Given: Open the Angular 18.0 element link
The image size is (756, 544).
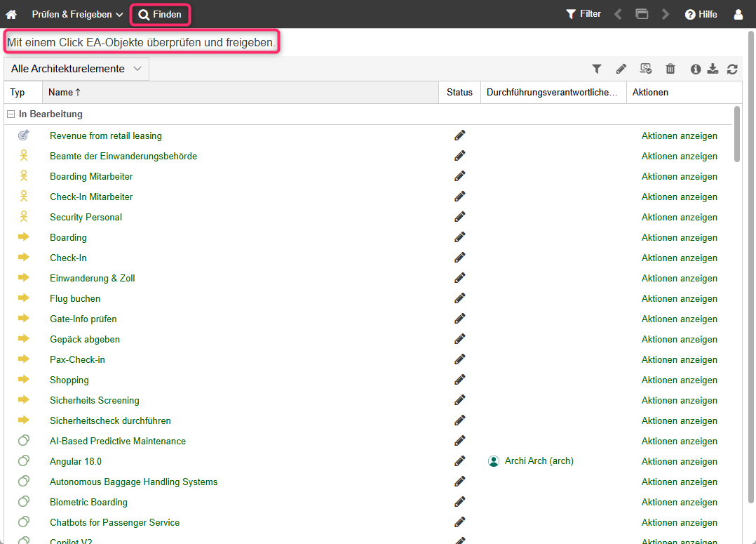Looking at the screenshot, I should click(76, 461).
